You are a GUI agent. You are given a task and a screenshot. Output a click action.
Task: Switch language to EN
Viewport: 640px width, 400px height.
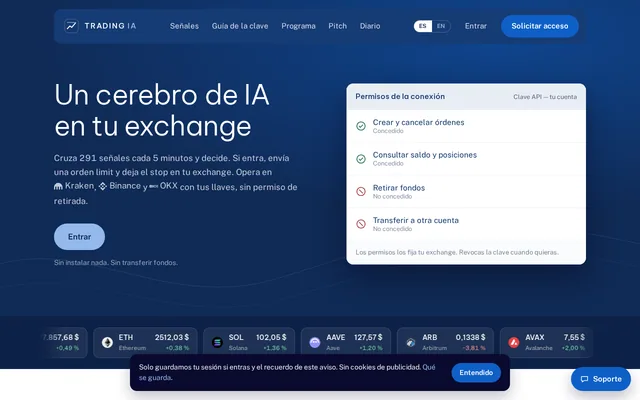click(441, 26)
